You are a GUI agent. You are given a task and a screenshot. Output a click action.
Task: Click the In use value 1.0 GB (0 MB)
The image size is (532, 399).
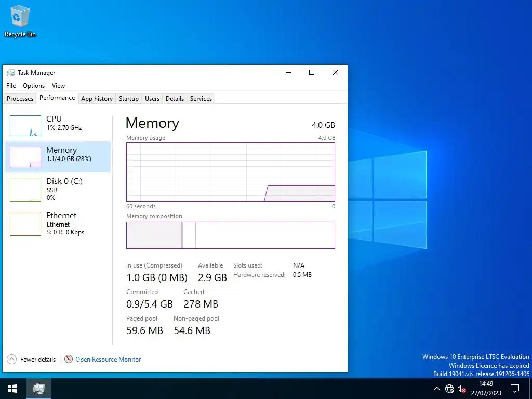157,277
